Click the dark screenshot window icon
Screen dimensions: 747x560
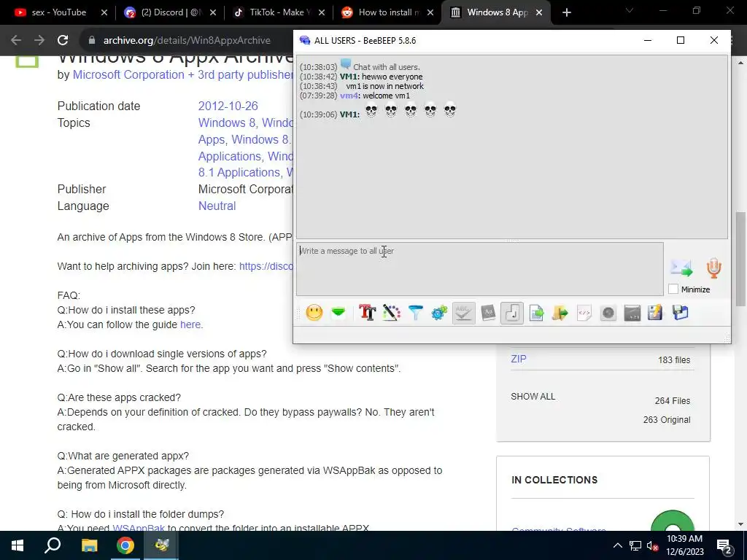tap(632, 313)
